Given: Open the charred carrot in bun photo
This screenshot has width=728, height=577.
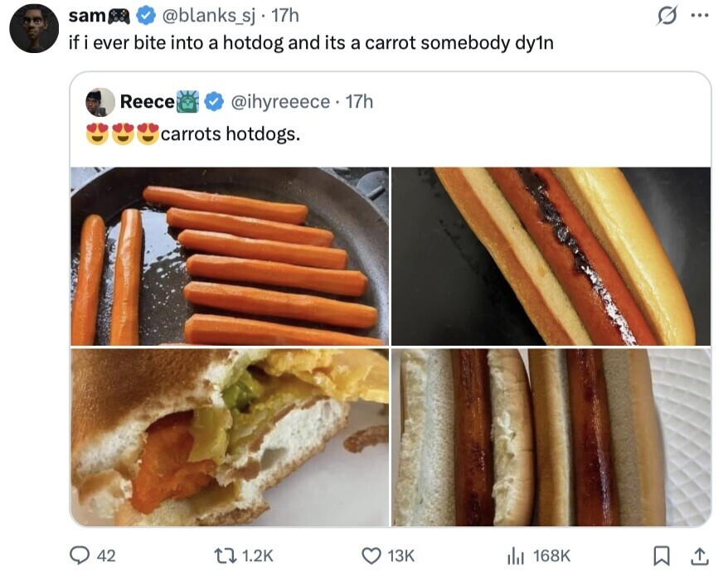Looking at the screenshot, I should pyautogui.click(x=551, y=256).
